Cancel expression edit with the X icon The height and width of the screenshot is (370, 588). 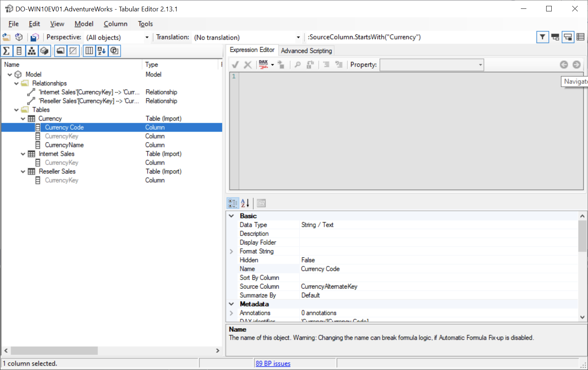pyautogui.click(x=248, y=65)
